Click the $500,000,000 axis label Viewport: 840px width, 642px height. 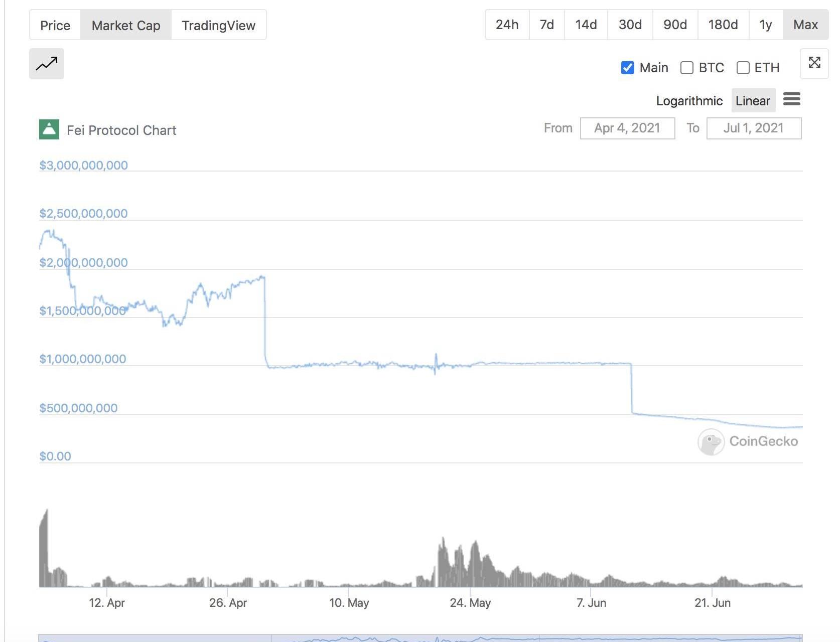(x=79, y=408)
